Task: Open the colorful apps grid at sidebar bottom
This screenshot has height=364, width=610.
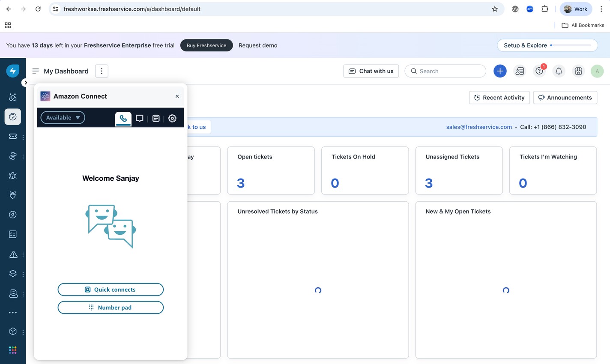Action: 12,350
